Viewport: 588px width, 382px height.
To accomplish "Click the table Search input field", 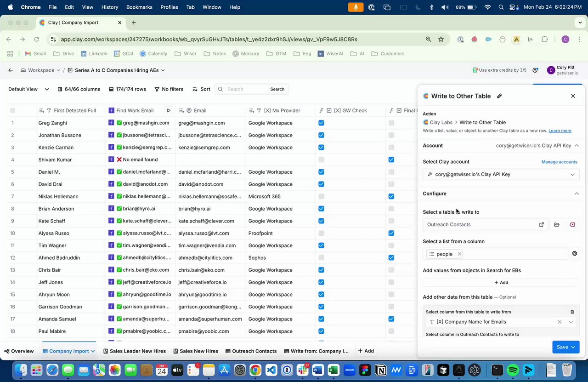I will tap(246, 89).
